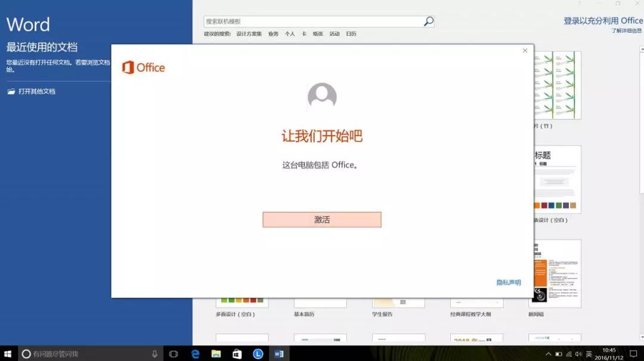
Task: Select the 设计方案集 suggested search
Action: (249, 34)
